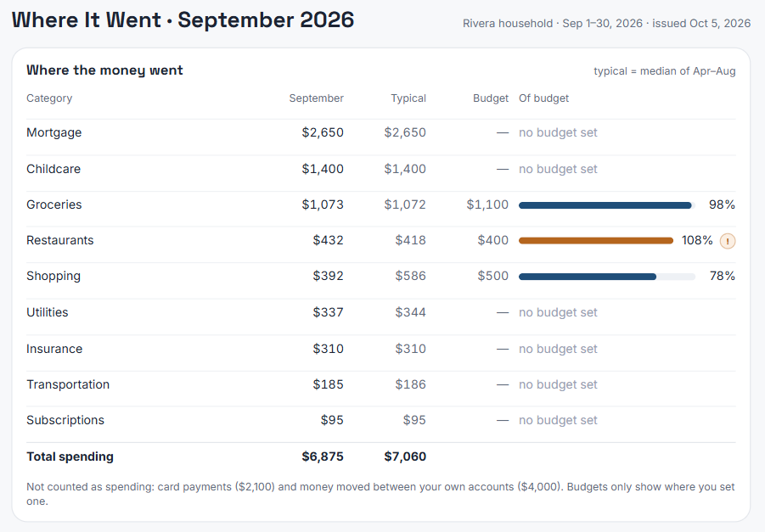Click the "Category" column header
This screenshot has height=532, width=765.
pos(49,98)
